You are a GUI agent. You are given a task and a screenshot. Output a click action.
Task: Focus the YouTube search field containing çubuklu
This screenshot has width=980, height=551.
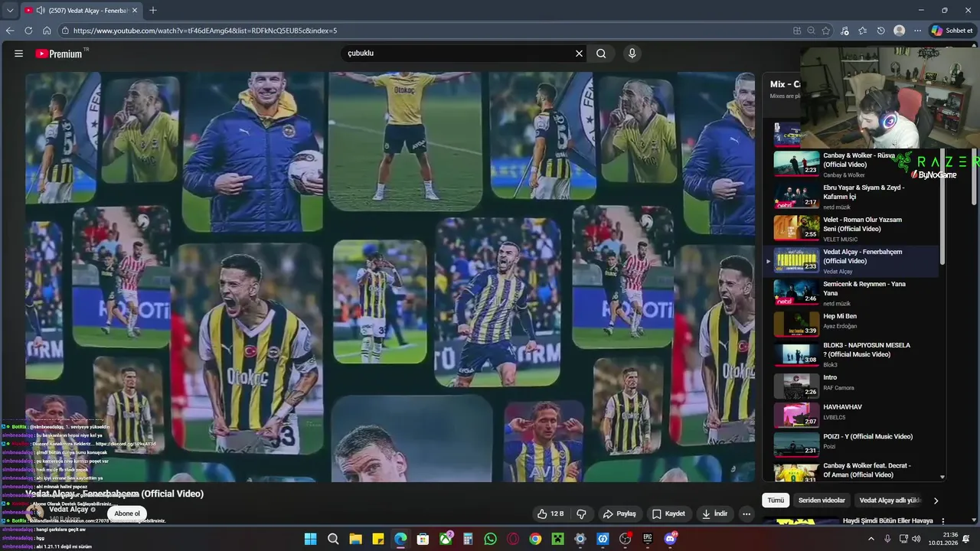[x=459, y=54]
